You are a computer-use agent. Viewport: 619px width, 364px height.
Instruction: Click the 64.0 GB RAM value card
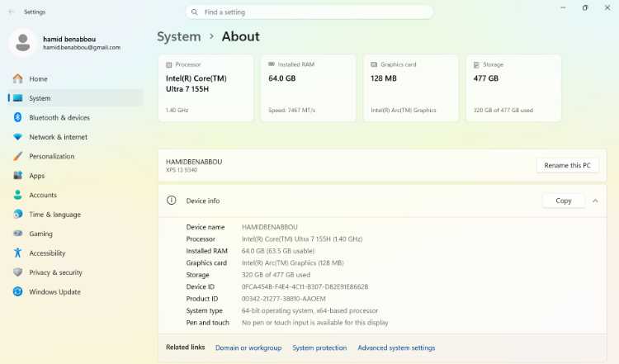coord(282,78)
